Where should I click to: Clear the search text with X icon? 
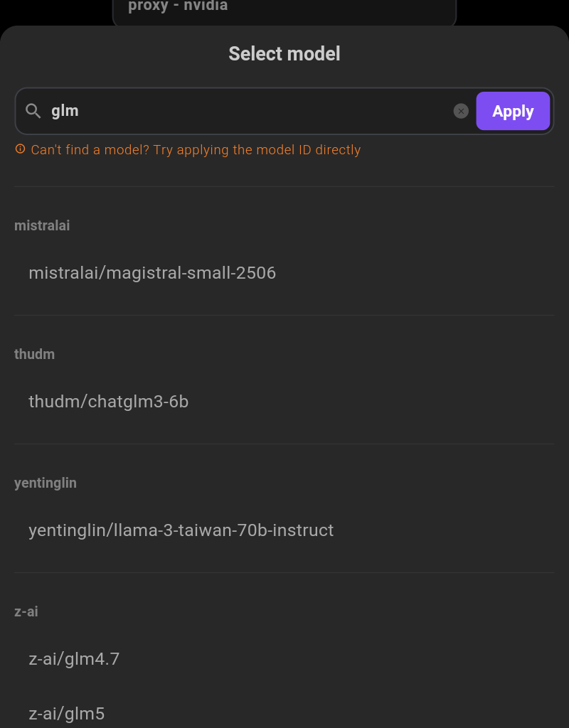(x=461, y=111)
